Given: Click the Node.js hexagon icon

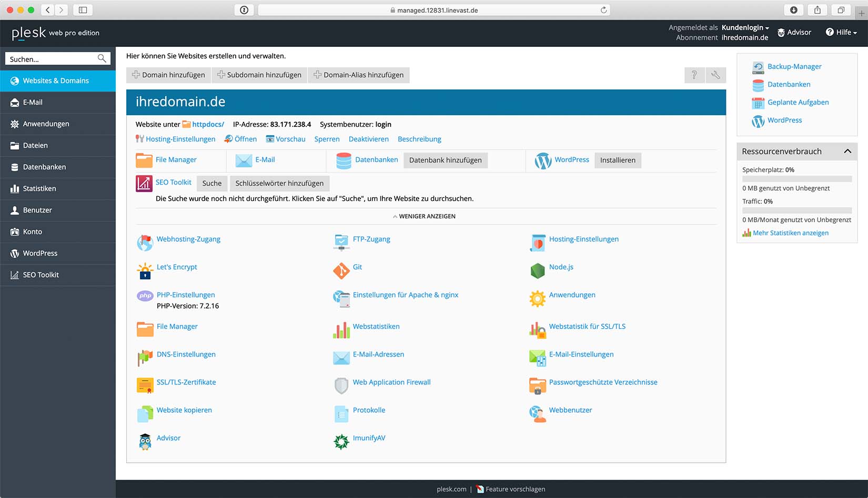Looking at the screenshot, I should (538, 270).
